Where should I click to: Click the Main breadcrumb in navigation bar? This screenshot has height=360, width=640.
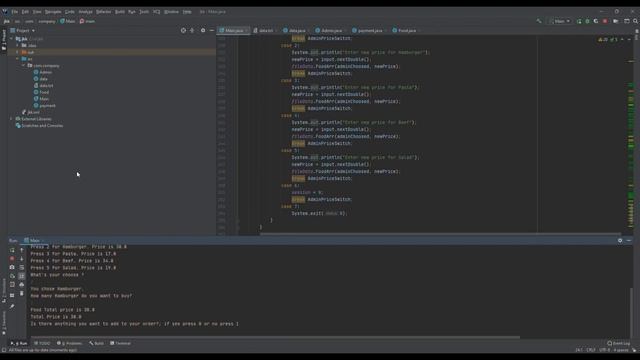point(68,21)
